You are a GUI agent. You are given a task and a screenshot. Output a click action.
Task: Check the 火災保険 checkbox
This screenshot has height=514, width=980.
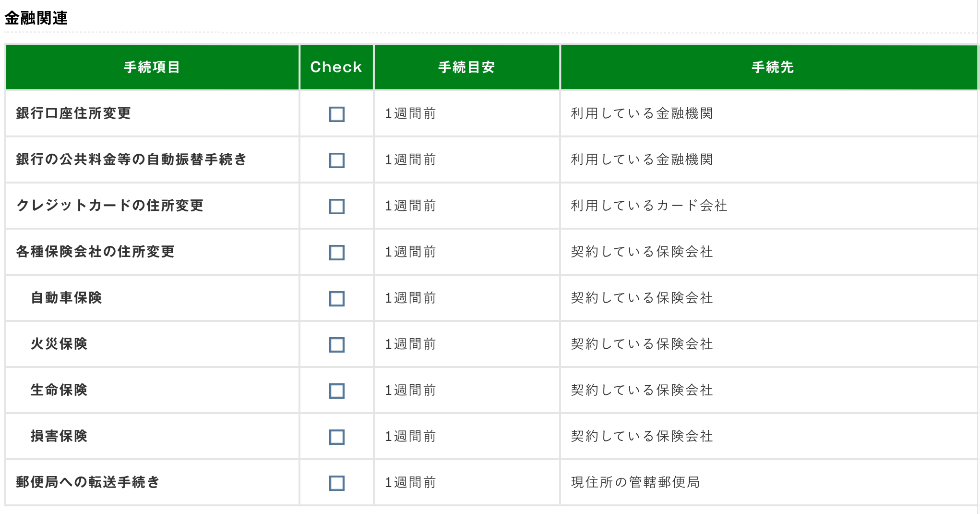pyautogui.click(x=336, y=345)
